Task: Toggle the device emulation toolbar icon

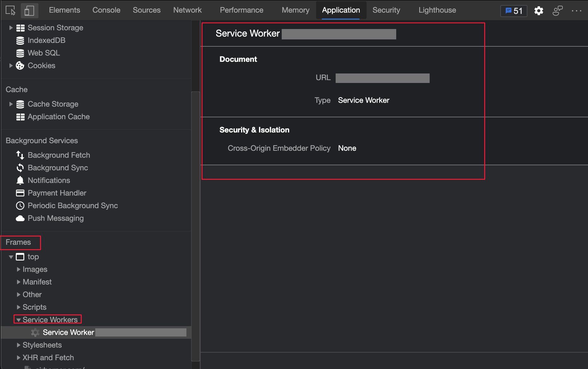Action: click(29, 10)
